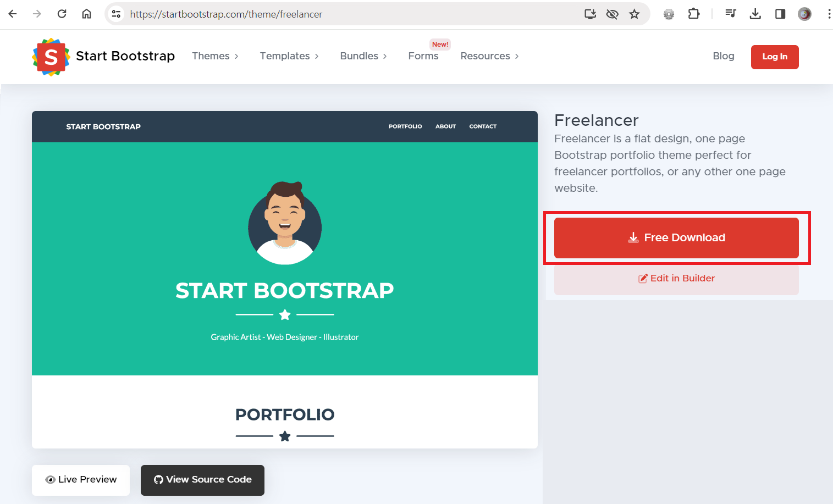Click the Freelancer theme preview thumbnail
The height and width of the screenshot is (504, 833).
285,280
